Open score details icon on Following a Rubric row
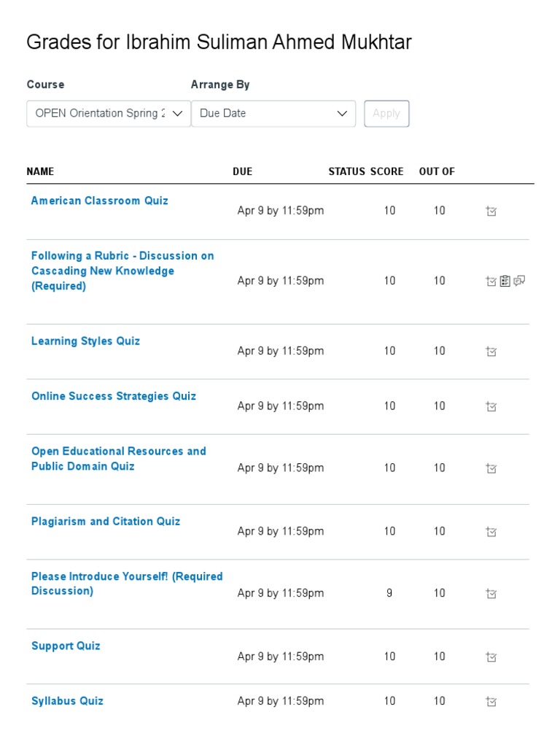560x747 pixels. click(491, 281)
